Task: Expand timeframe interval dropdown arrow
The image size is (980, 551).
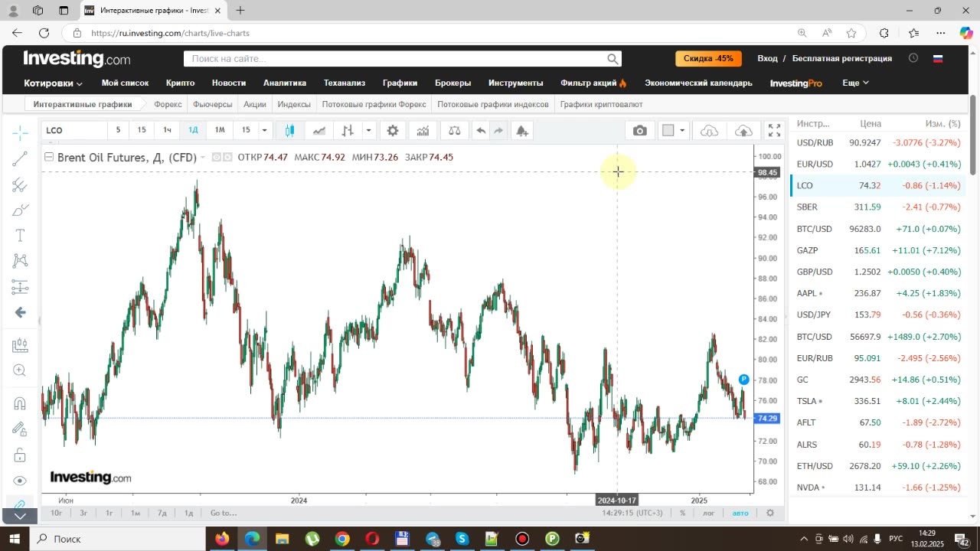Action: coord(264,130)
